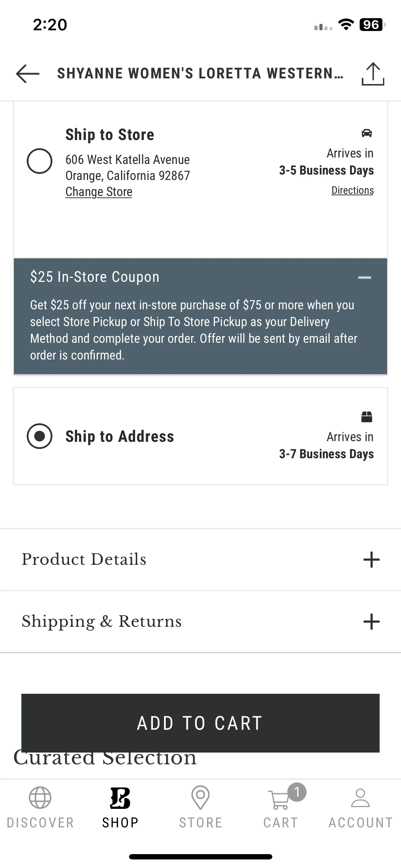Image resolution: width=401 pixels, height=868 pixels.
Task: Switch to the DISCOVER tab label
Action: 40,822
